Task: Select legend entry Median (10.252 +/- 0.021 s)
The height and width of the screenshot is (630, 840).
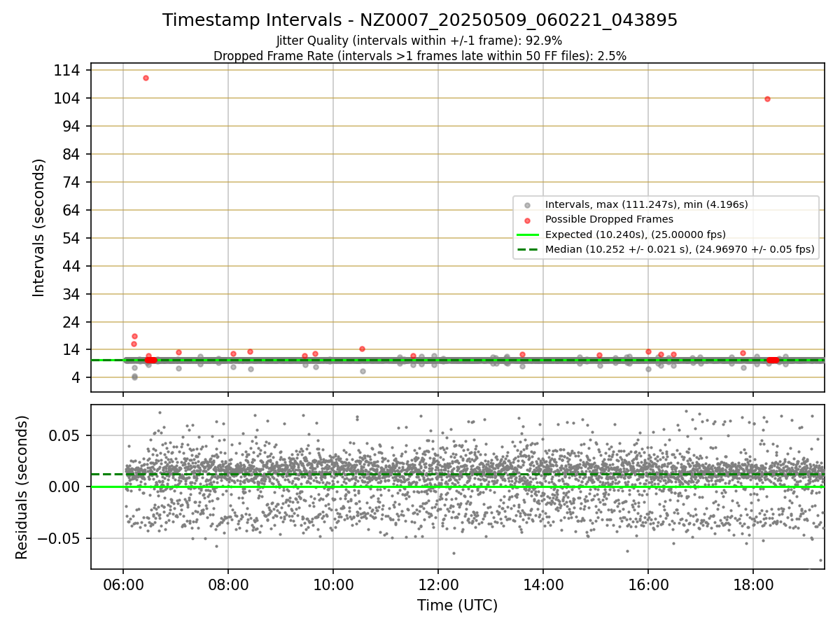Action: click(x=665, y=249)
